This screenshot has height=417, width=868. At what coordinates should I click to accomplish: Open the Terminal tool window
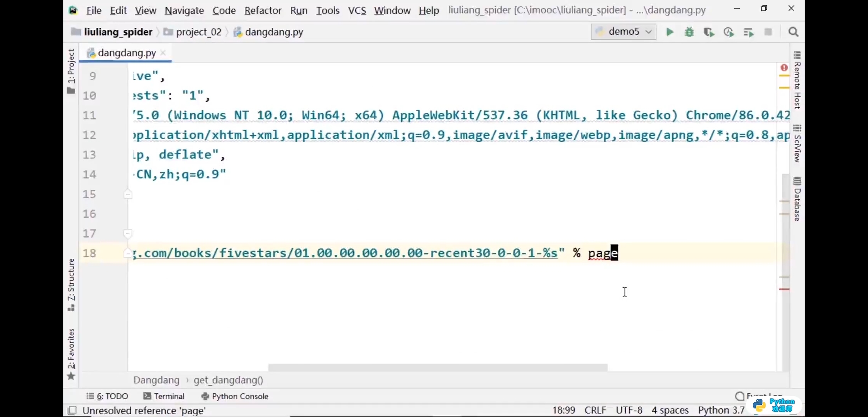(164, 396)
